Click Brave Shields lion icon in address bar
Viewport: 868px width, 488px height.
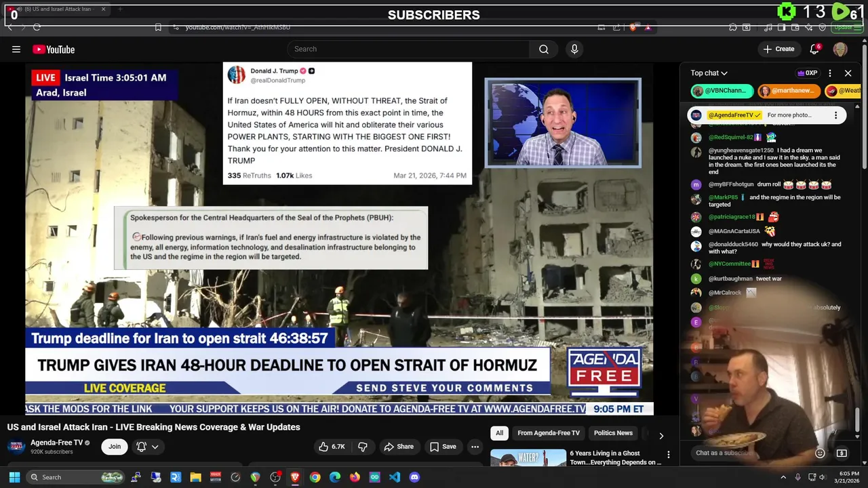click(x=633, y=27)
